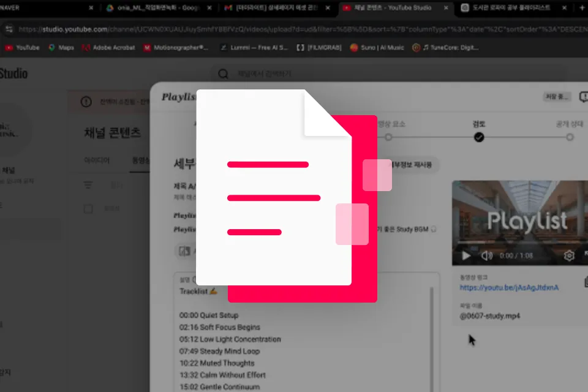Viewport: 588px width, 392px height.
Task: Click the "05:12 Low Light Concentration" line
Action: pyautogui.click(x=230, y=339)
